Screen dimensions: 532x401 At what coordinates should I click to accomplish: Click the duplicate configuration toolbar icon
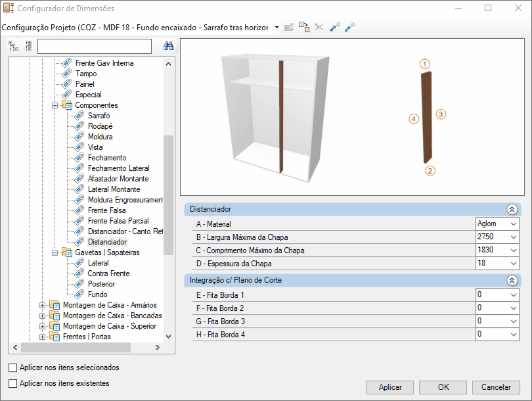point(304,27)
